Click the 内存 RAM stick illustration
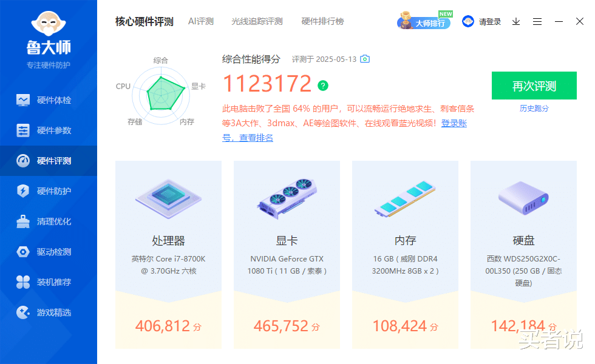 click(x=405, y=199)
